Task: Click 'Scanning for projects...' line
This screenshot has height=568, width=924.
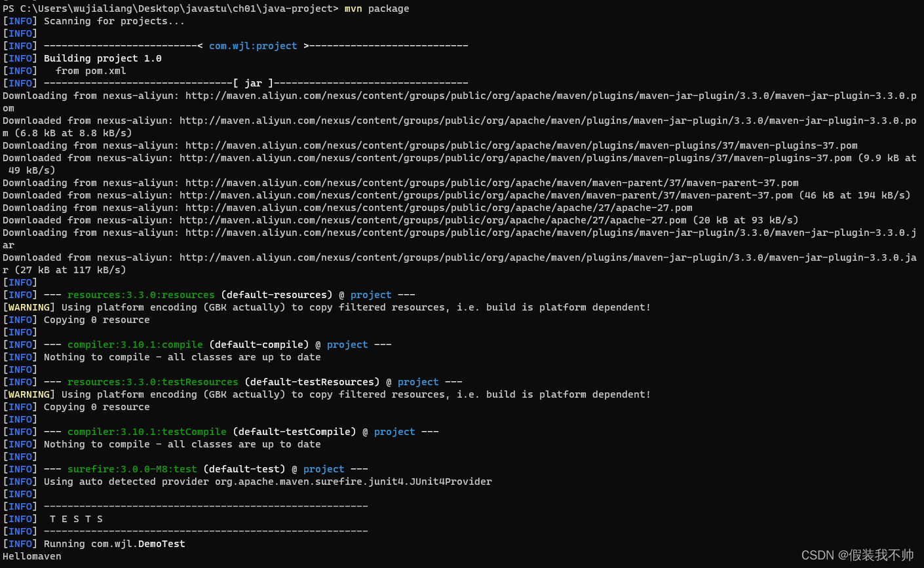Action: coord(114,21)
